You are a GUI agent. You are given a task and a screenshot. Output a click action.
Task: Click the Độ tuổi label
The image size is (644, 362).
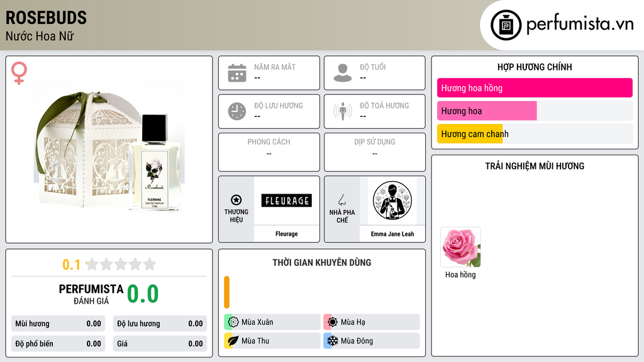tap(372, 67)
